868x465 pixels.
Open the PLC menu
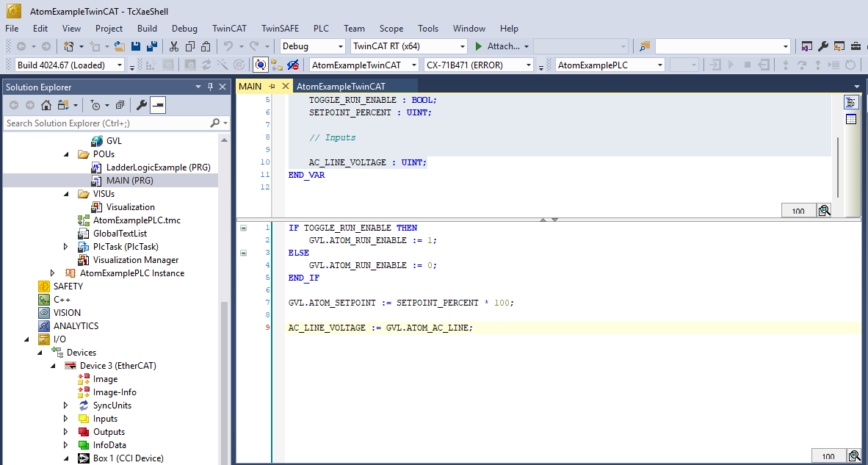pos(321,29)
